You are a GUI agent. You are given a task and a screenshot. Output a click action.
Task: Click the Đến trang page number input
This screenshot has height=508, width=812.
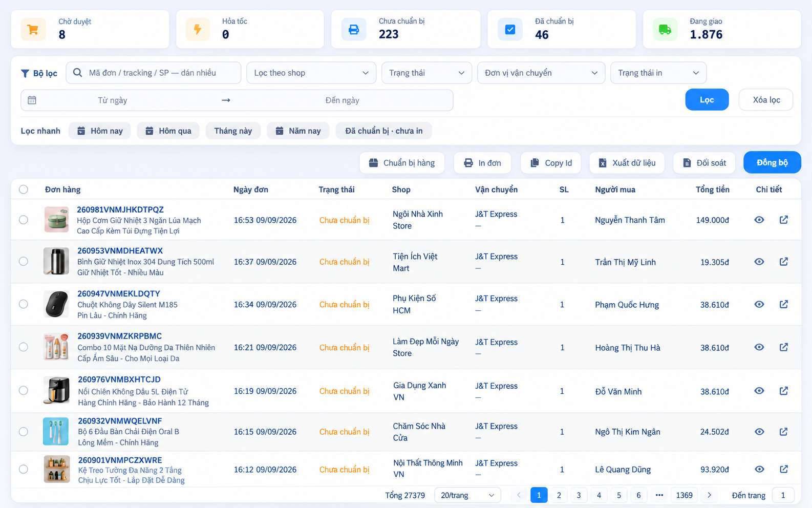click(783, 495)
